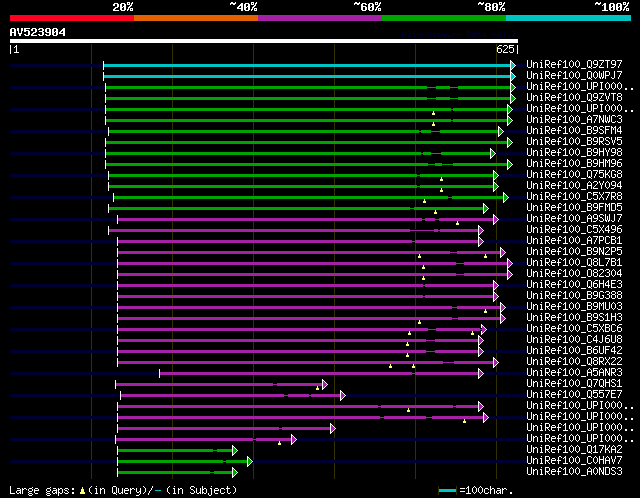Click the UniRef100_Q75KG8 label
This screenshot has height=498, width=640.
pyautogui.click(x=574, y=174)
